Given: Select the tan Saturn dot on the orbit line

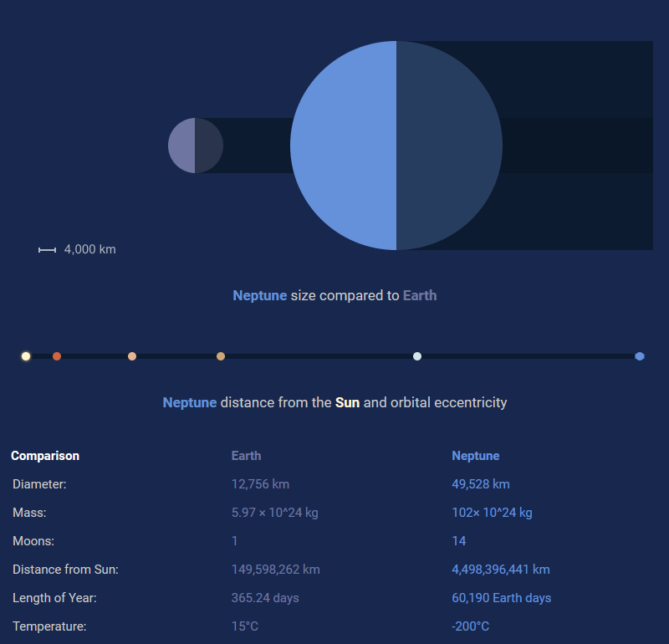Looking at the screenshot, I should (221, 356).
